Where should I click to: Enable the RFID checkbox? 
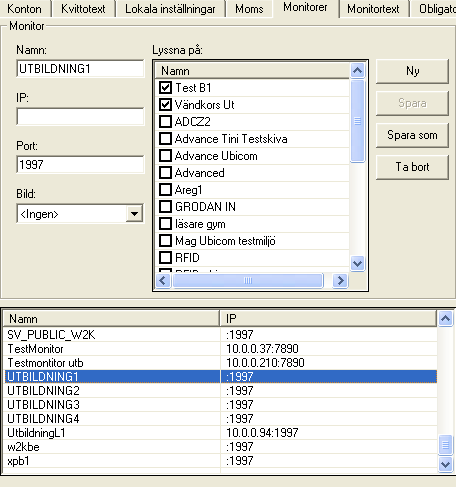coord(165,258)
